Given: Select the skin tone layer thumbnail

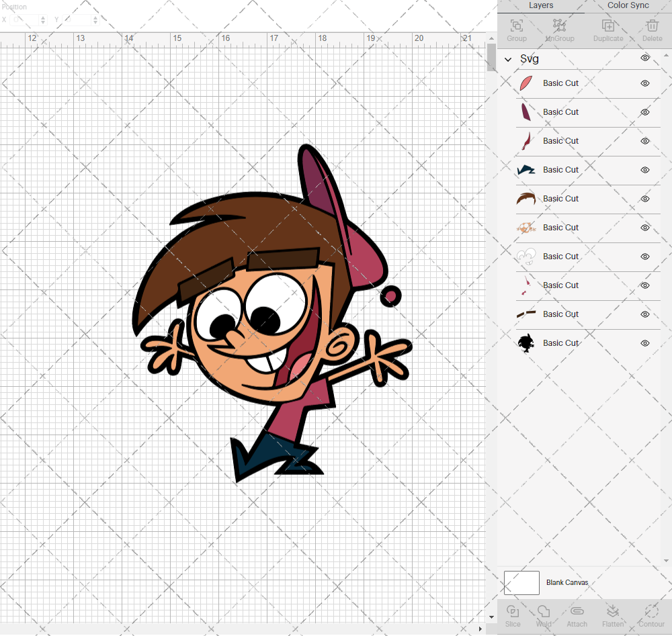Looking at the screenshot, I should tap(526, 228).
